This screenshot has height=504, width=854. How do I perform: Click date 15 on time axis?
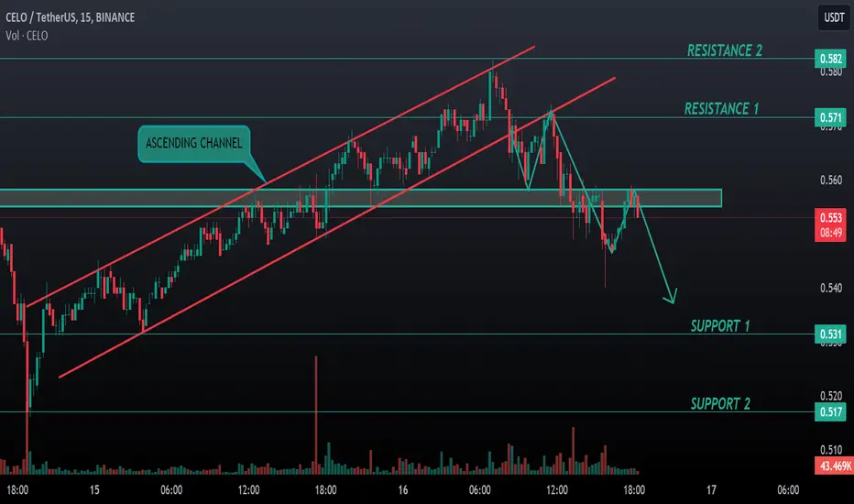pyautogui.click(x=94, y=490)
